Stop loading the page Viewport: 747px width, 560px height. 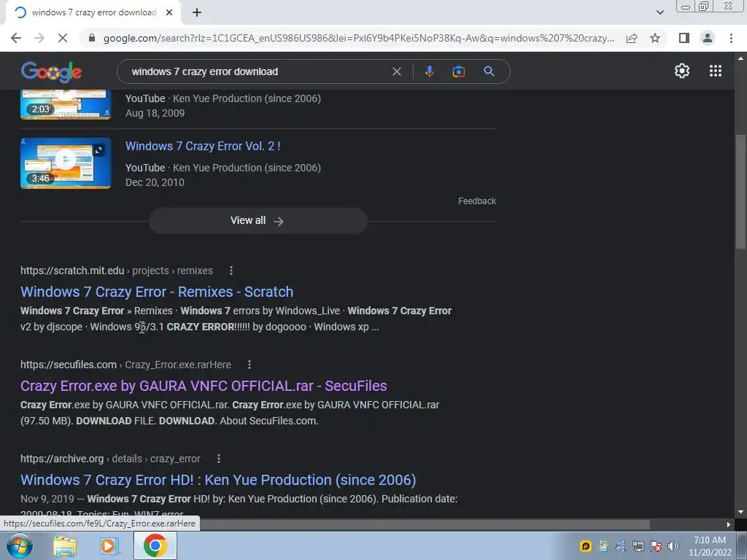(63, 38)
